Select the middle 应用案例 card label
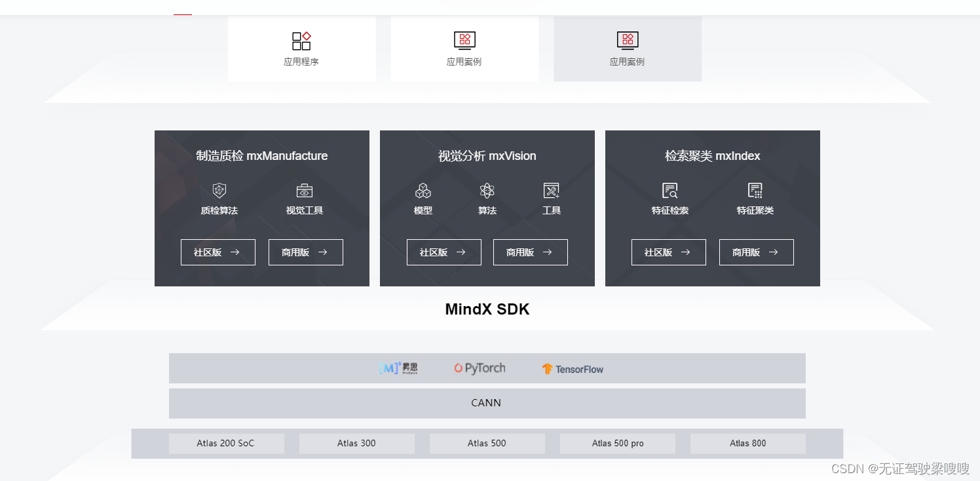This screenshot has width=980, height=481. click(x=464, y=62)
